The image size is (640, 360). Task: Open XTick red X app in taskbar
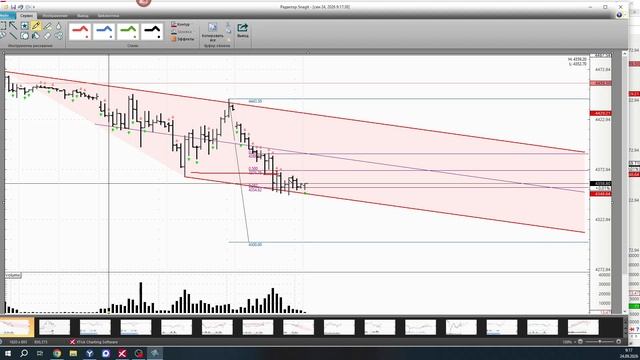pyautogui.click(x=122, y=353)
